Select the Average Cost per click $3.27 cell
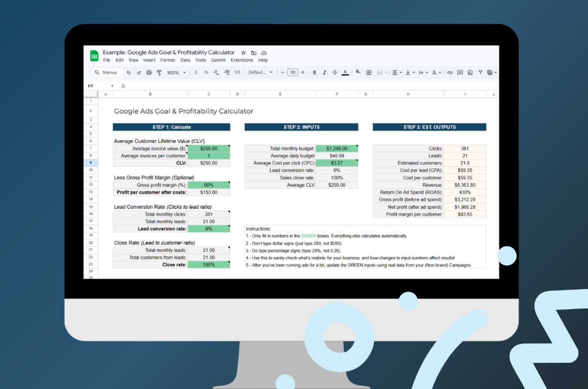Viewport: 588px width, 389px height. [x=337, y=163]
